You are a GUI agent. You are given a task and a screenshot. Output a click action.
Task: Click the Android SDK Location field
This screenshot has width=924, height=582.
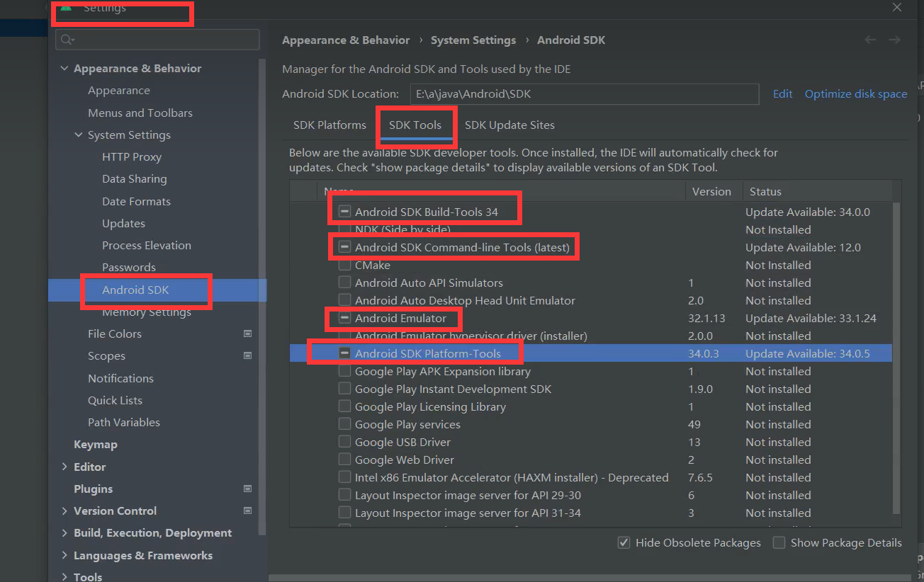(x=585, y=93)
